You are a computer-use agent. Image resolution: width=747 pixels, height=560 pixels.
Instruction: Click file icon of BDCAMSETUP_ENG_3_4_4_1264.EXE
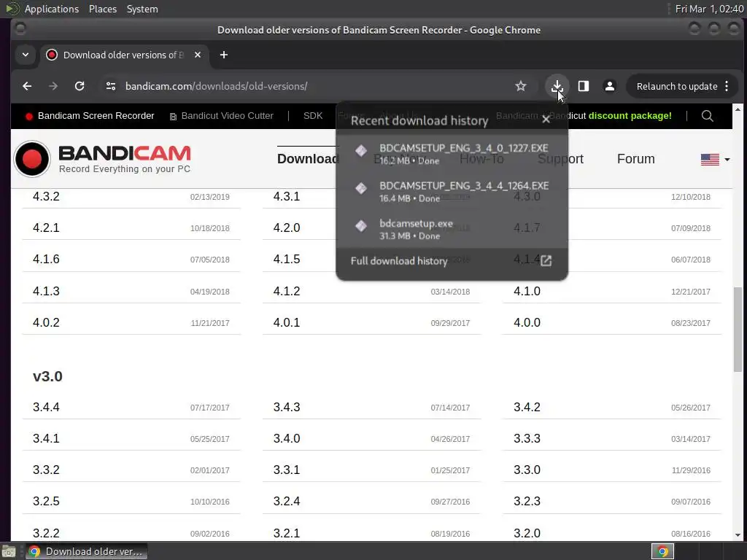[361, 188]
